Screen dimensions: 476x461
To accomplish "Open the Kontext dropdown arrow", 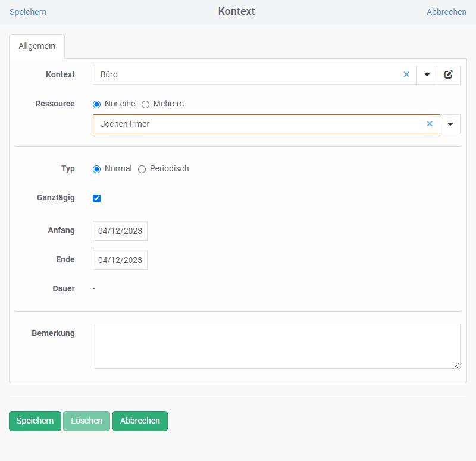I will point(427,75).
